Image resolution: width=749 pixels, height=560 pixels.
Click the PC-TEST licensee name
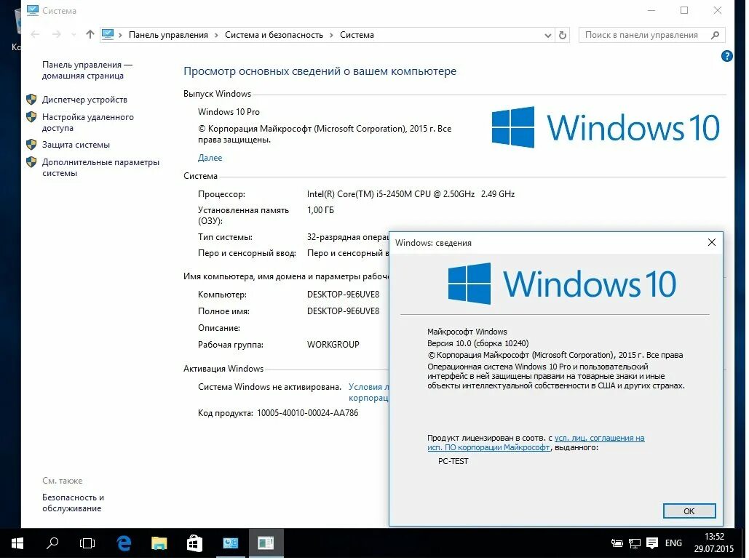[x=453, y=461]
